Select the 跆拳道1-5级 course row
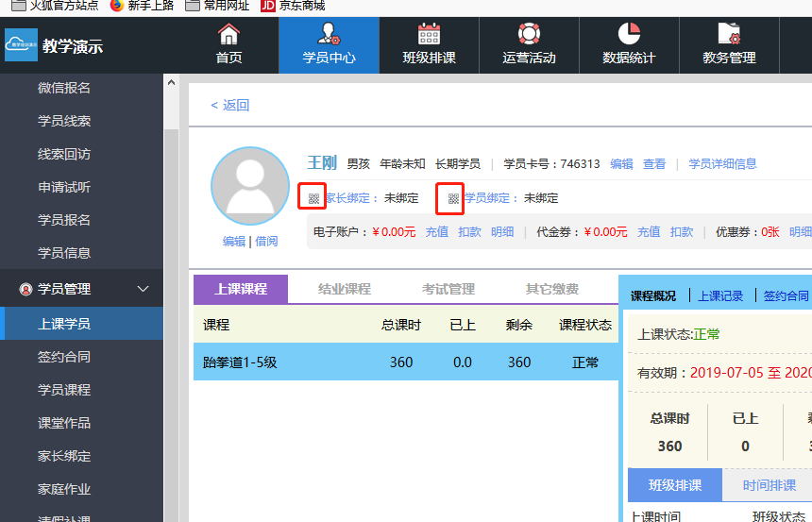The image size is (812, 522). (406, 362)
